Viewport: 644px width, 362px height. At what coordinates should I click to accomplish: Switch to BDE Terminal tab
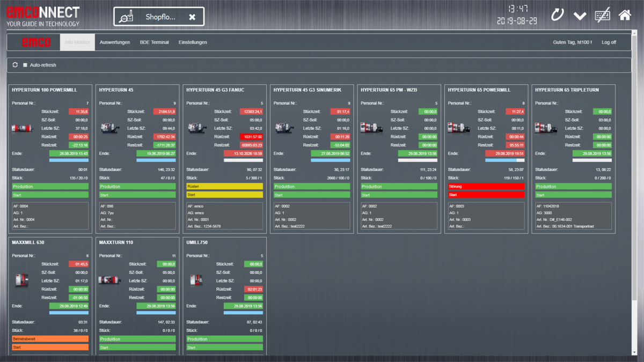154,42
